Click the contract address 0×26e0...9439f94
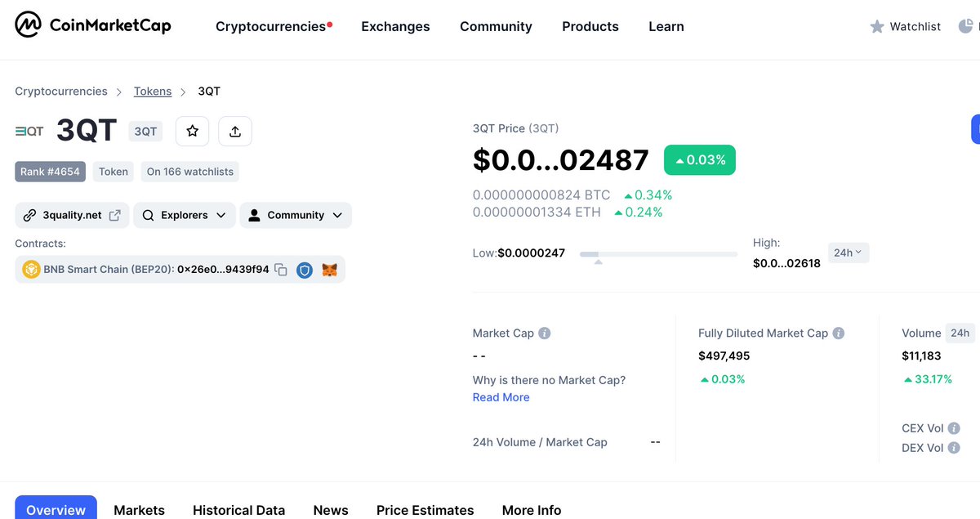Screen dimensions: 980x519 click(223, 269)
